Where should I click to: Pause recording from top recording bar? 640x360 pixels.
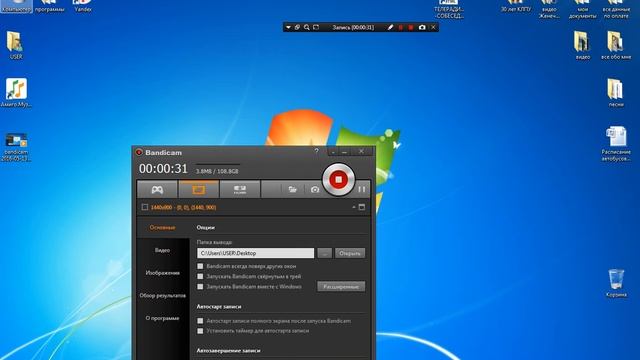[400, 27]
